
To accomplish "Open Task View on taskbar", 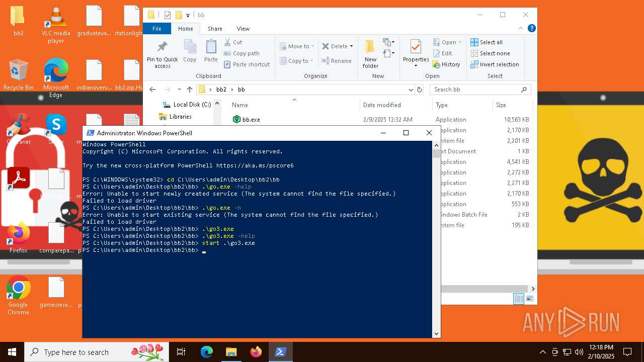I will [x=181, y=352].
